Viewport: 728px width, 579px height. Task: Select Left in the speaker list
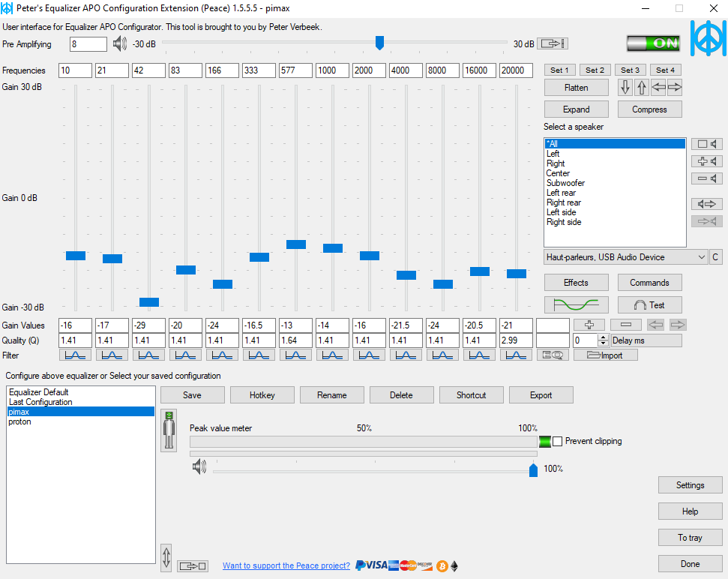615,154
